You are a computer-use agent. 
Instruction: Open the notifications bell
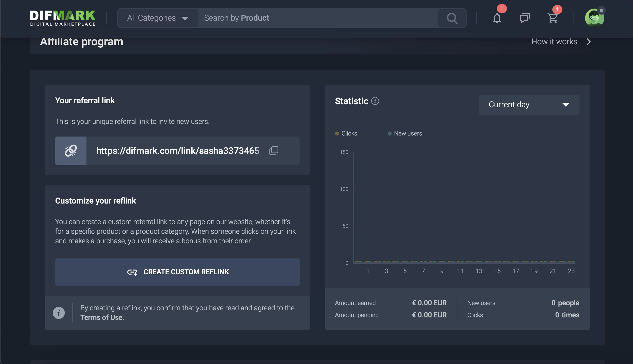click(497, 18)
